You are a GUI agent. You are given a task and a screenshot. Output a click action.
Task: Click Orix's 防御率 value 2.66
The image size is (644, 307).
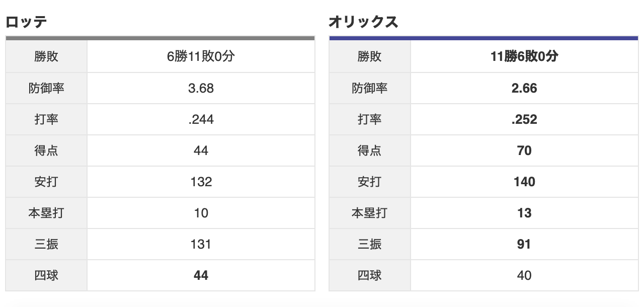click(524, 89)
